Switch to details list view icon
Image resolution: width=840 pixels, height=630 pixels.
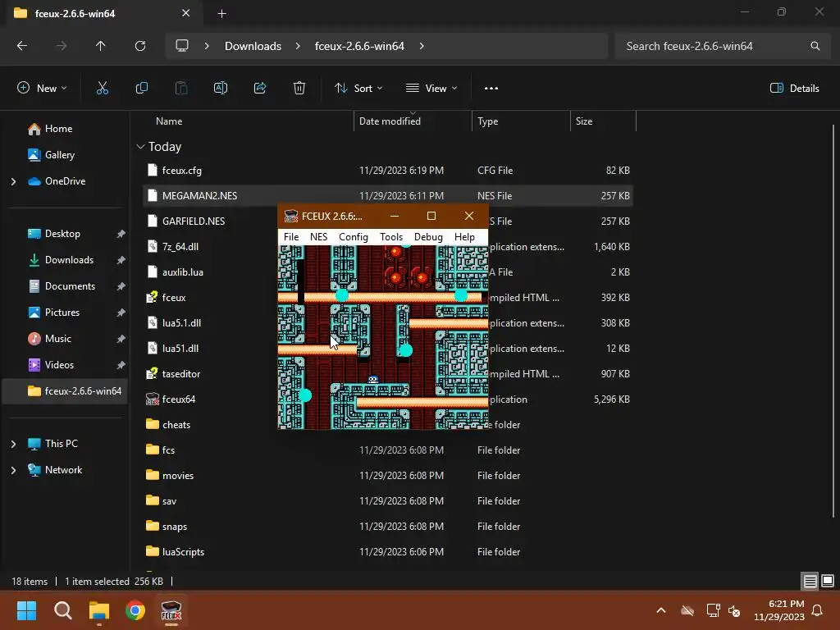[810, 582]
